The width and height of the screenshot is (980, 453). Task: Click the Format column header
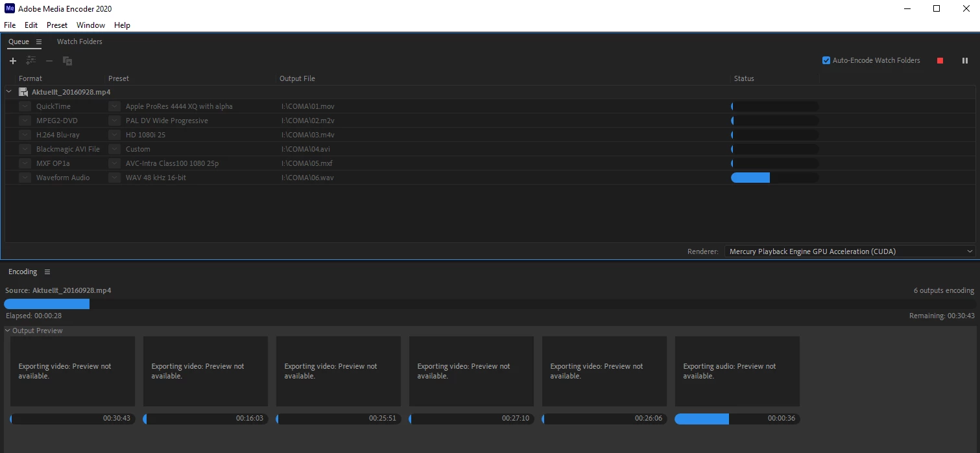point(30,78)
